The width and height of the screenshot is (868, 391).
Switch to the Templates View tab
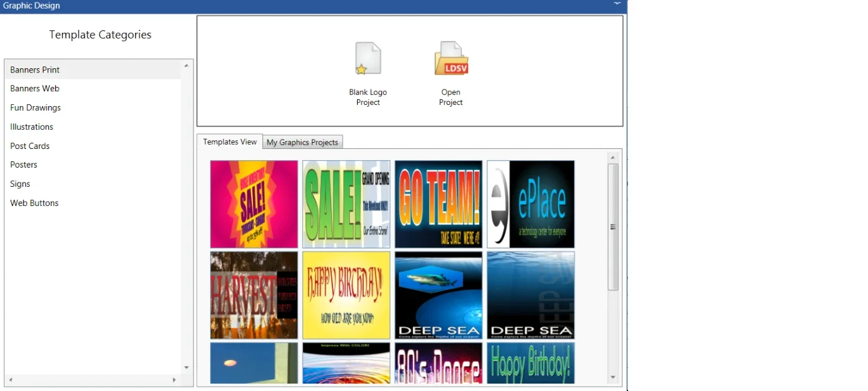(x=230, y=142)
